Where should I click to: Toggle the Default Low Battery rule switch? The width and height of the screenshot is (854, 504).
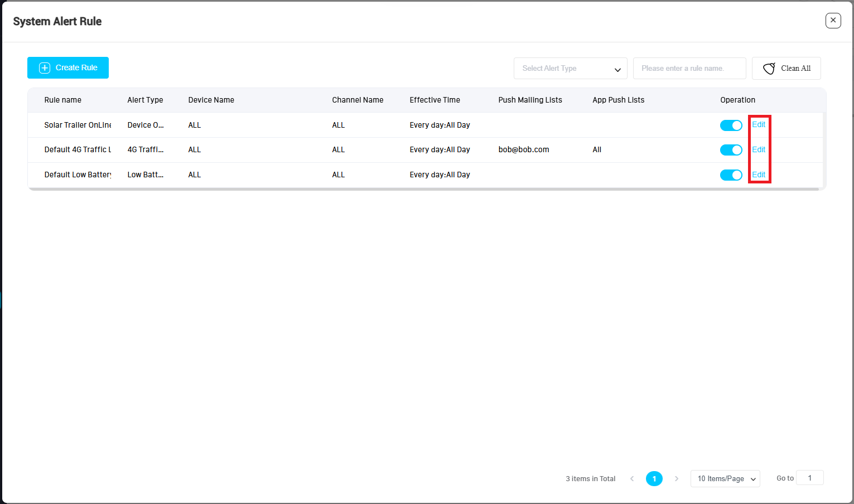click(x=731, y=175)
